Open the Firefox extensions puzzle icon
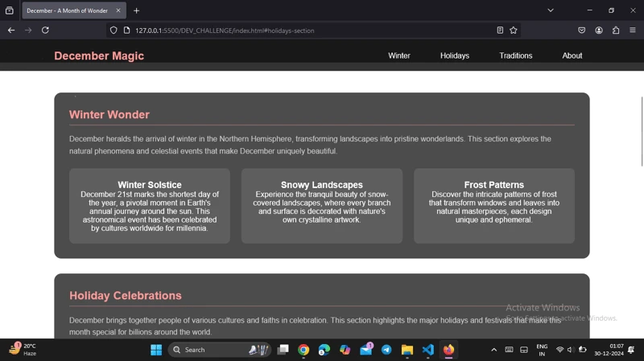The width and height of the screenshot is (644, 361). (x=616, y=31)
